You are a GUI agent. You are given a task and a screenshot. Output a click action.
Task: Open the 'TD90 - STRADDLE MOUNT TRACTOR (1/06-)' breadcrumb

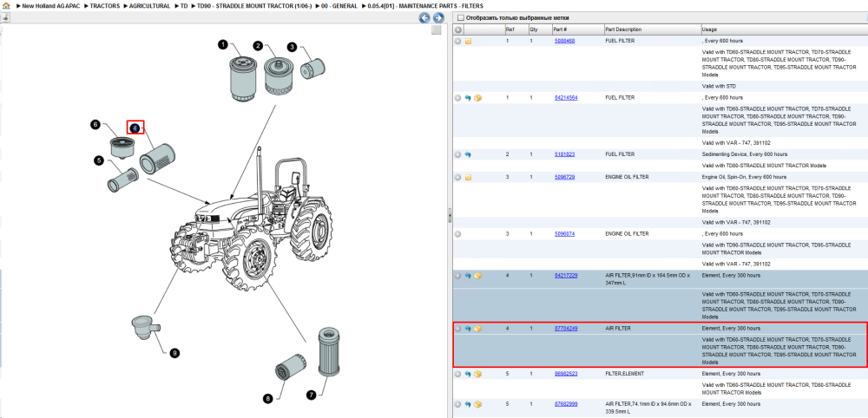coord(254,6)
